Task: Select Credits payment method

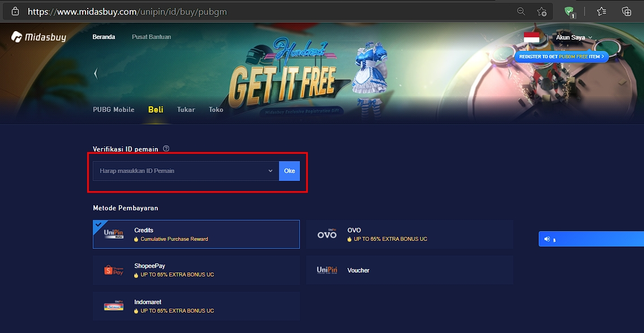Action: point(196,234)
